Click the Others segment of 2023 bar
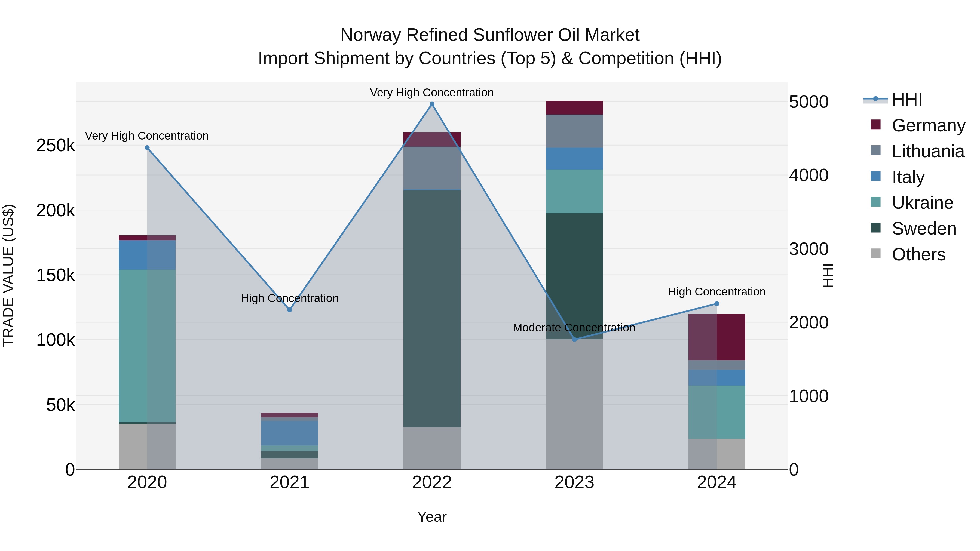 (574, 404)
